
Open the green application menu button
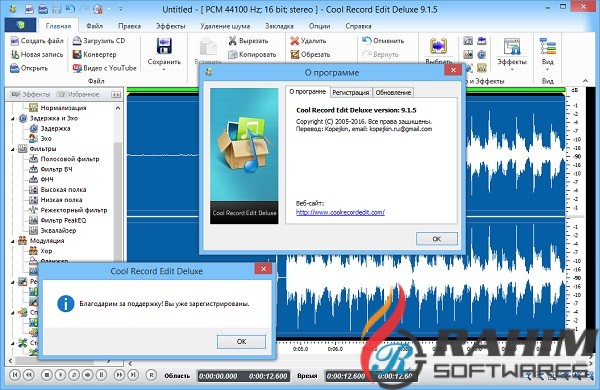click(x=21, y=25)
